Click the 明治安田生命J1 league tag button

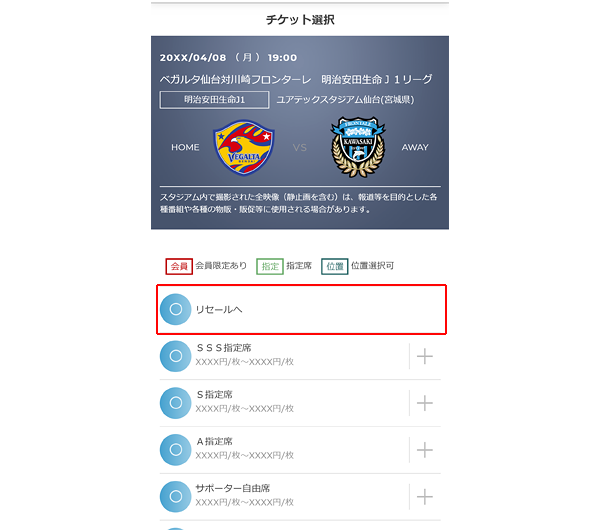tap(214, 100)
